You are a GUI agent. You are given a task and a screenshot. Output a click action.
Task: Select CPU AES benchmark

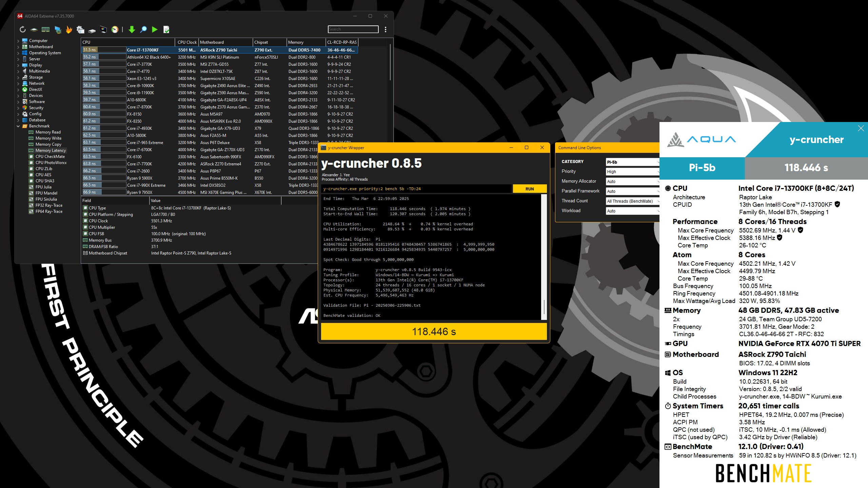[x=43, y=175]
